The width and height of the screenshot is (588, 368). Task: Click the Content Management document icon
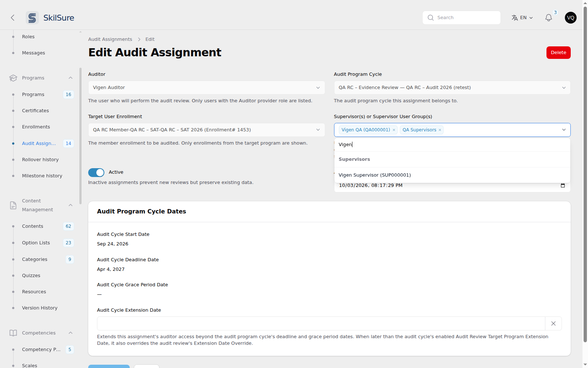point(13,205)
